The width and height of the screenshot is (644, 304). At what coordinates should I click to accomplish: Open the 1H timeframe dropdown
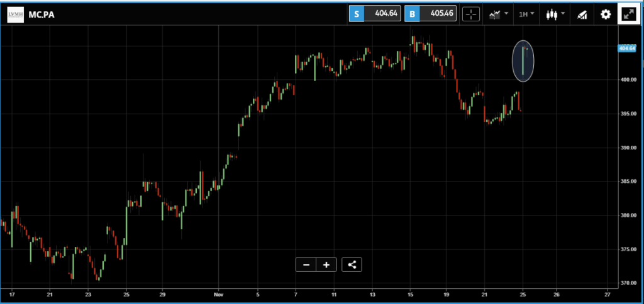(x=526, y=14)
